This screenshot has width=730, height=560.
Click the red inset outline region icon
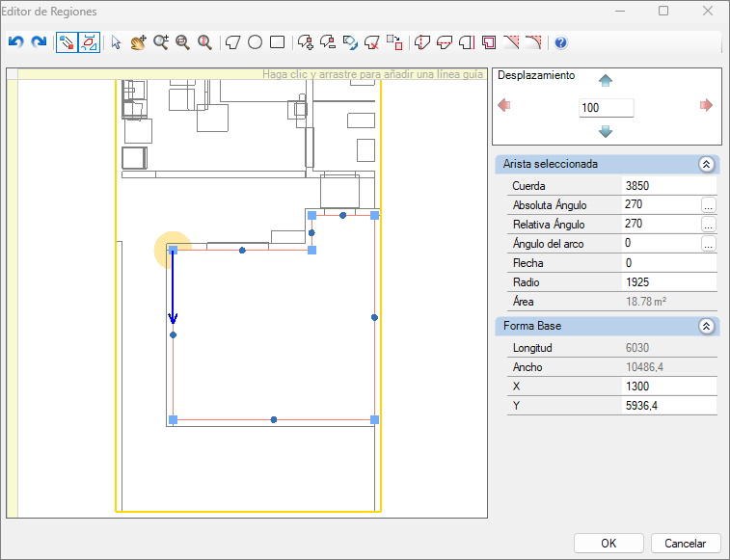[489, 42]
